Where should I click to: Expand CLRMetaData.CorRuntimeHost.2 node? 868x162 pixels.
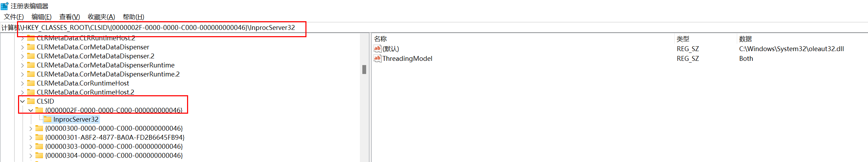coord(23,92)
